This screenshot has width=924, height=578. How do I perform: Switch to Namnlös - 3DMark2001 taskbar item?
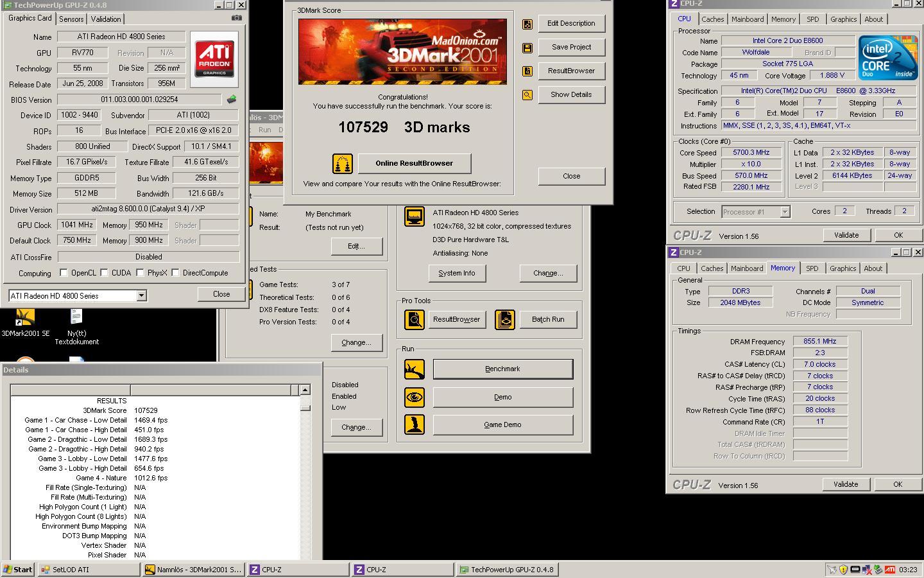tap(193, 569)
